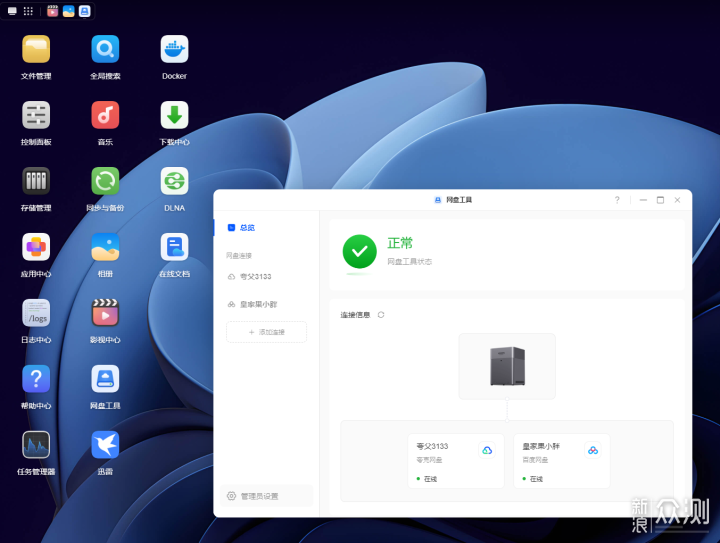Open the 应用中心 app center
This screenshot has width=720, height=543.
click(x=36, y=247)
